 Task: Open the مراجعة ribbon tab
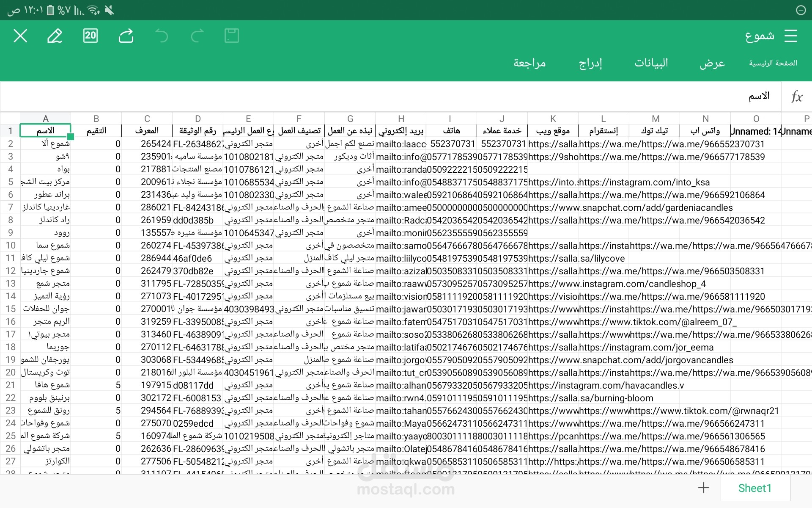(529, 63)
